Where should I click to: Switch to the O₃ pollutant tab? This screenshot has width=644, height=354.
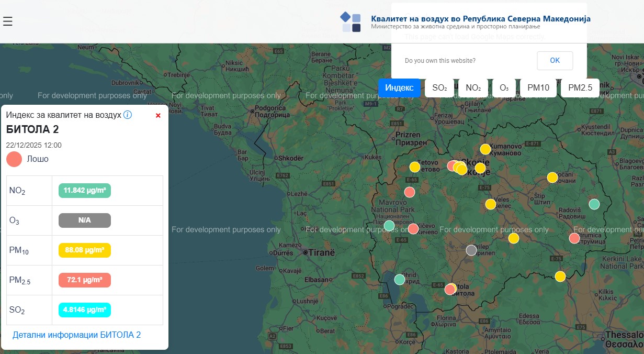pyautogui.click(x=504, y=88)
